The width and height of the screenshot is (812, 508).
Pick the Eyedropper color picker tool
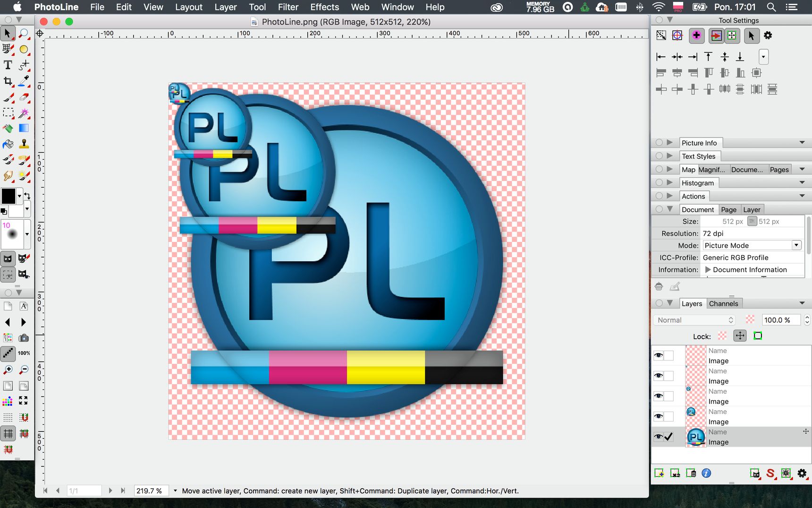click(x=24, y=81)
